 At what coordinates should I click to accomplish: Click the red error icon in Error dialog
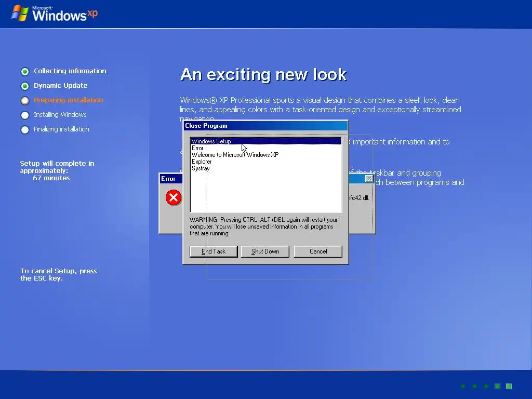point(174,197)
